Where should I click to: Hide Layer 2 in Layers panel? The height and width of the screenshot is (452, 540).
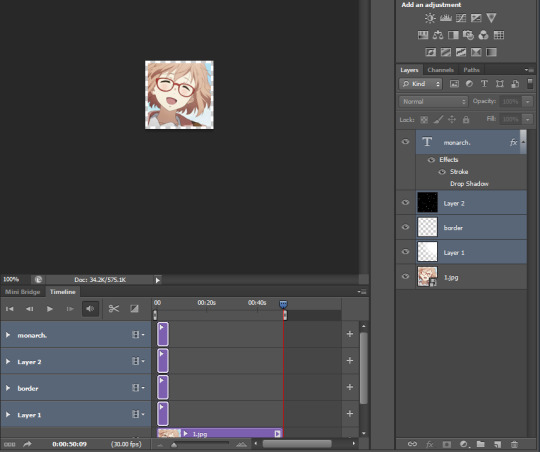405,202
